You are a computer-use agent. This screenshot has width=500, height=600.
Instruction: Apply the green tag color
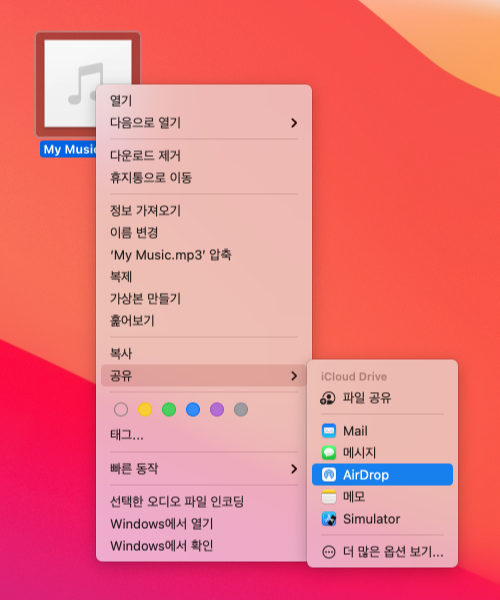click(169, 409)
